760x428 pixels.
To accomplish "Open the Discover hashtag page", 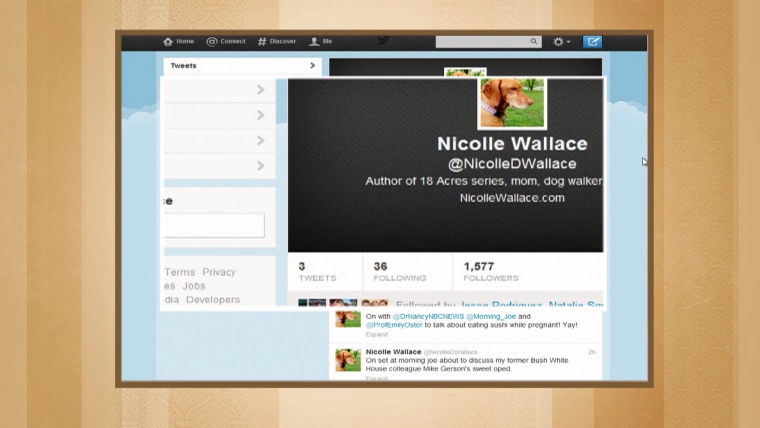I will 277,41.
